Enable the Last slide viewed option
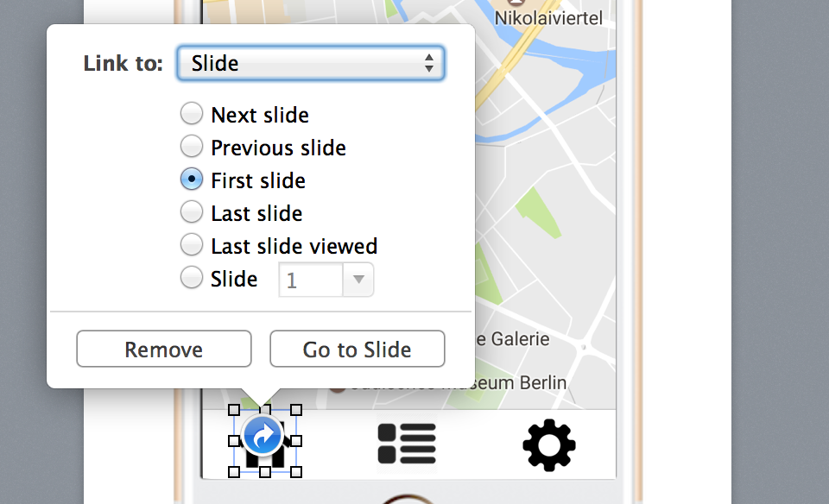This screenshot has height=504, width=829. 192,244
